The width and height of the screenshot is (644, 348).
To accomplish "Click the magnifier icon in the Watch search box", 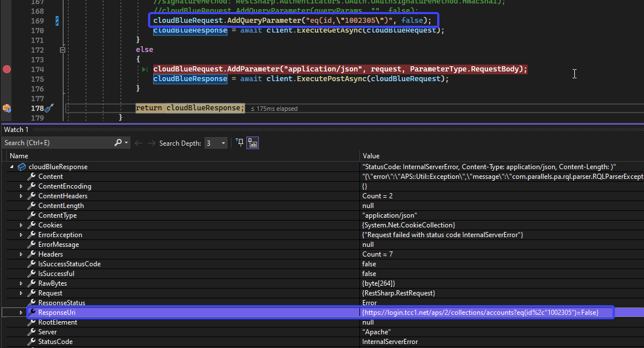I will click(118, 142).
